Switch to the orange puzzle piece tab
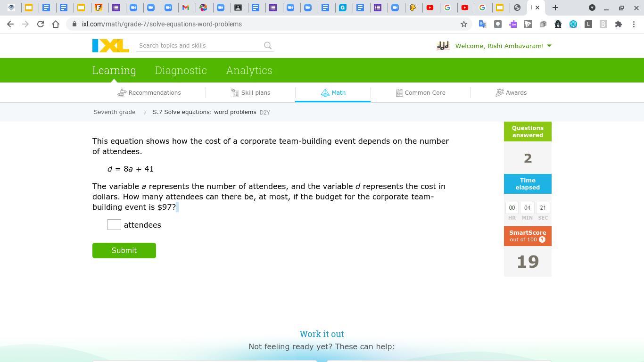The image size is (644, 362). coord(413,8)
